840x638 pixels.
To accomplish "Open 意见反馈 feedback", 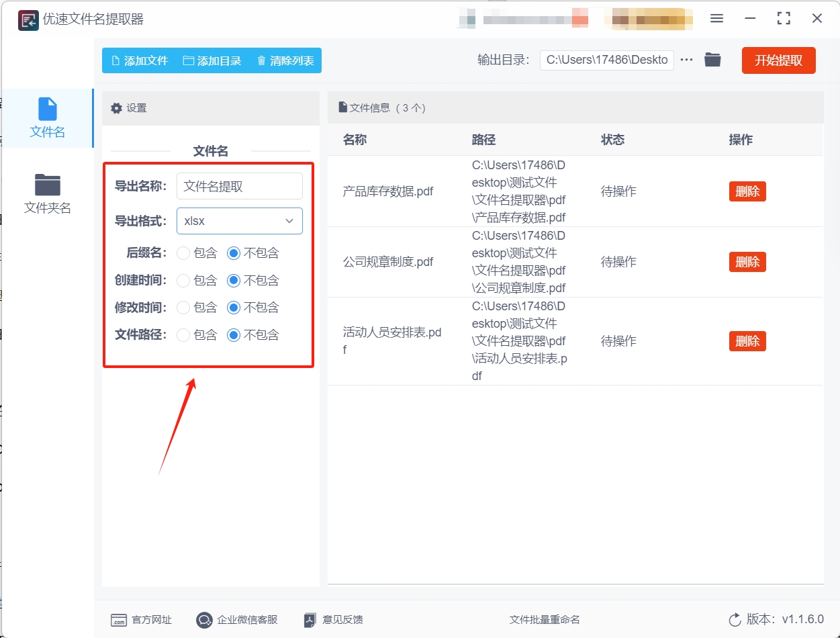I will pos(334,620).
